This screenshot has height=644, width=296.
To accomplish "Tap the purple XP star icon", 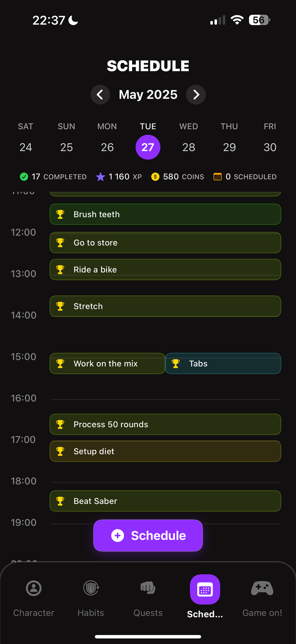I will point(100,177).
